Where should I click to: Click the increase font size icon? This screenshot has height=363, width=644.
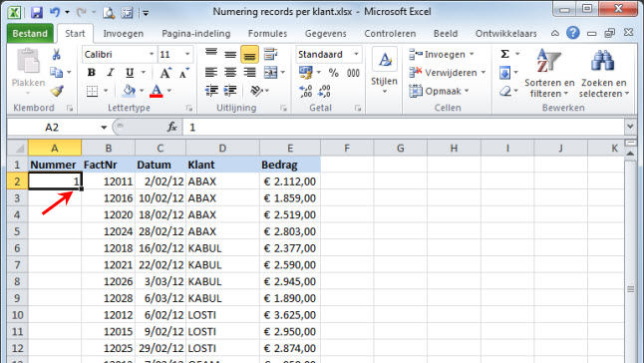click(x=165, y=73)
